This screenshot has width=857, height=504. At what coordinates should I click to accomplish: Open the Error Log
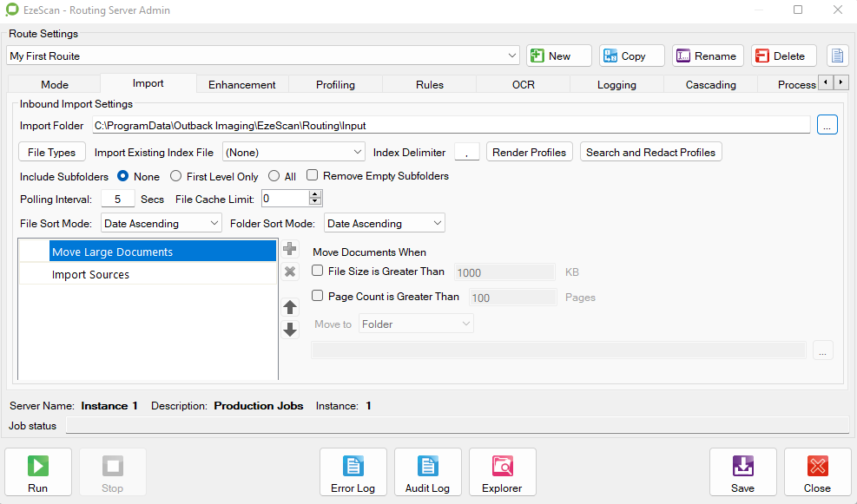[353, 472]
